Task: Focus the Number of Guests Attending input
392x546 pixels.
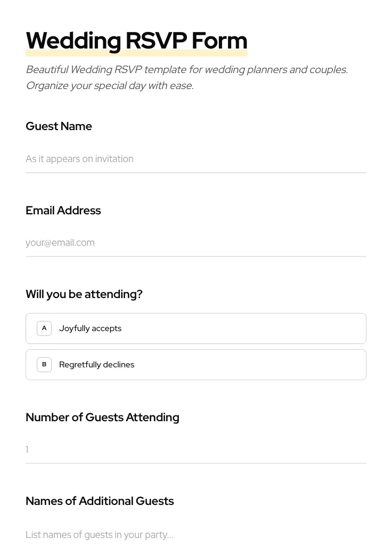Action: coord(195,449)
